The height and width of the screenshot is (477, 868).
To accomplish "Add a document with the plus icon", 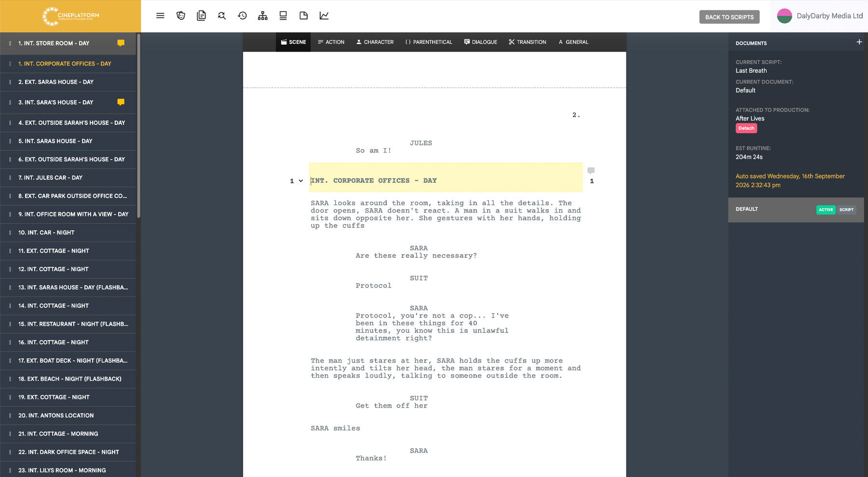I will [x=859, y=42].
